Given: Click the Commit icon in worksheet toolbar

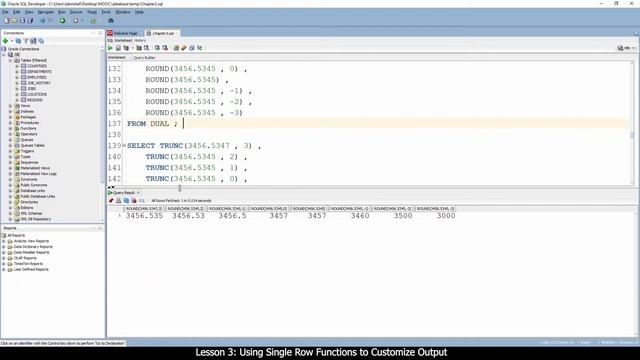Looking at the screenshot, I should 157,48.
